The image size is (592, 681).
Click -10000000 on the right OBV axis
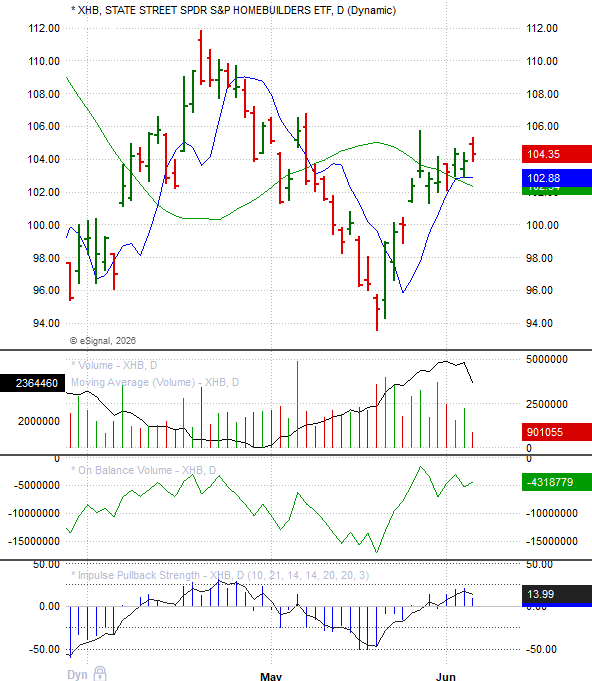[x=552, y=513]
